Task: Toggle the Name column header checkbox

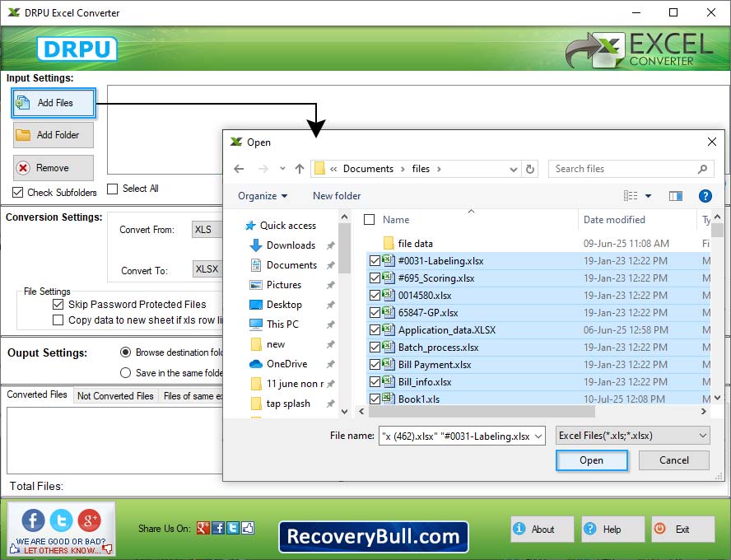Action: point(370,220)
